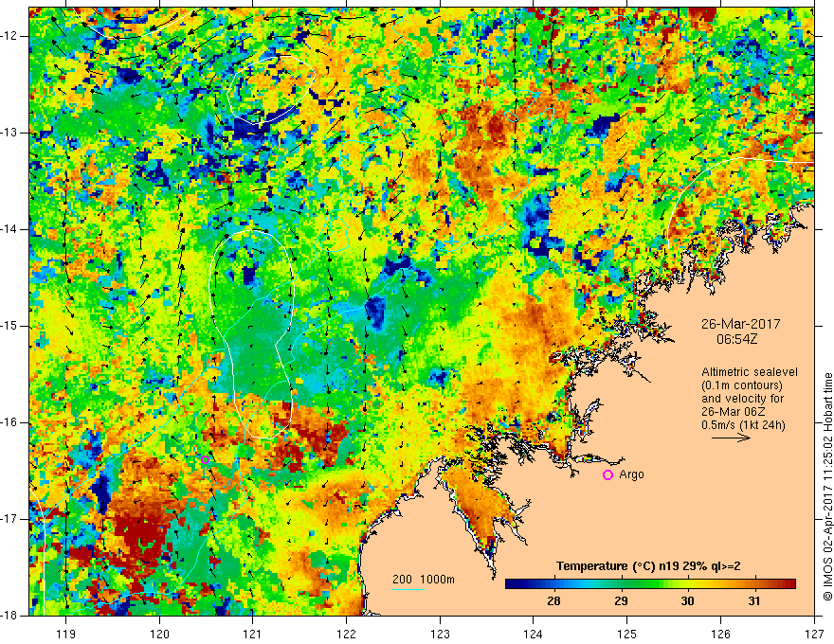Screen dimensions: 834x644
Task: Click 'and velocity for' legend text
Action: tap(742, 399)
